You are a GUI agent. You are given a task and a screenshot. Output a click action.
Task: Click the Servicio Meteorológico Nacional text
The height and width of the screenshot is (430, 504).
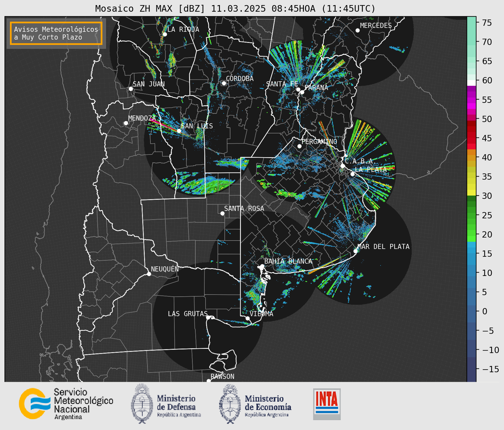coord(83,404)
